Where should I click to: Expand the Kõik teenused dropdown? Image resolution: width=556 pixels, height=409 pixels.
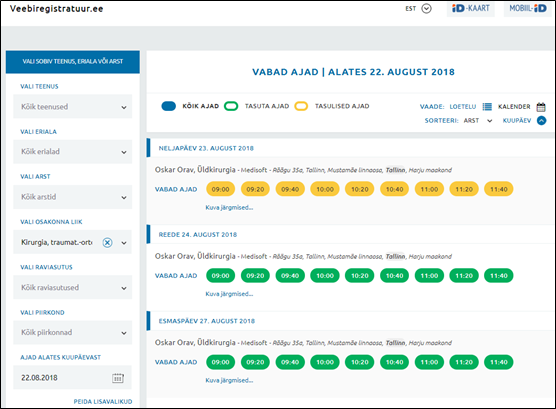(x=72, y=106)
